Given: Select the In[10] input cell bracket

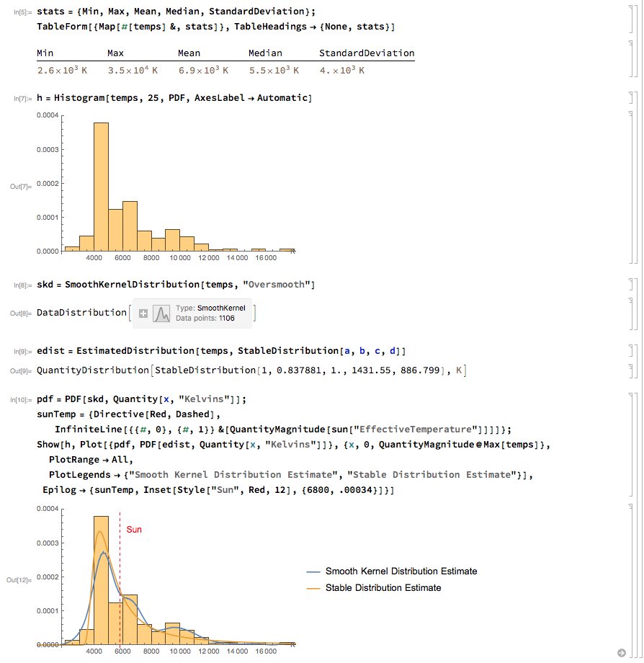Looking at the screenshot, I should (x=631, y=445).
